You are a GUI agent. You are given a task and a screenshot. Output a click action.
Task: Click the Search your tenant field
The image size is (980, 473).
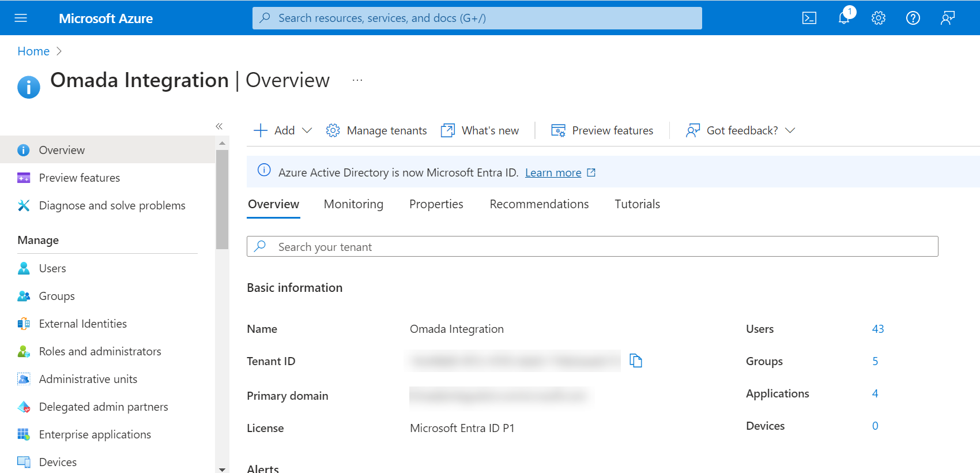tap(593, 246)
